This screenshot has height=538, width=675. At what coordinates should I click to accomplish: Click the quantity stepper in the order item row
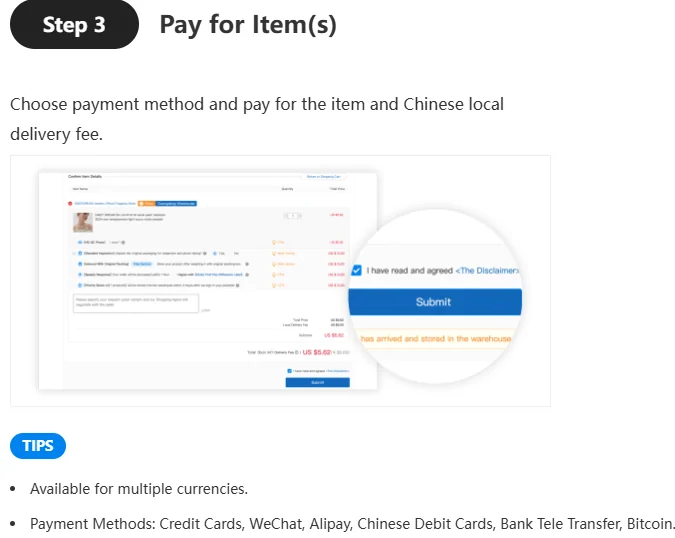(293, 216)
